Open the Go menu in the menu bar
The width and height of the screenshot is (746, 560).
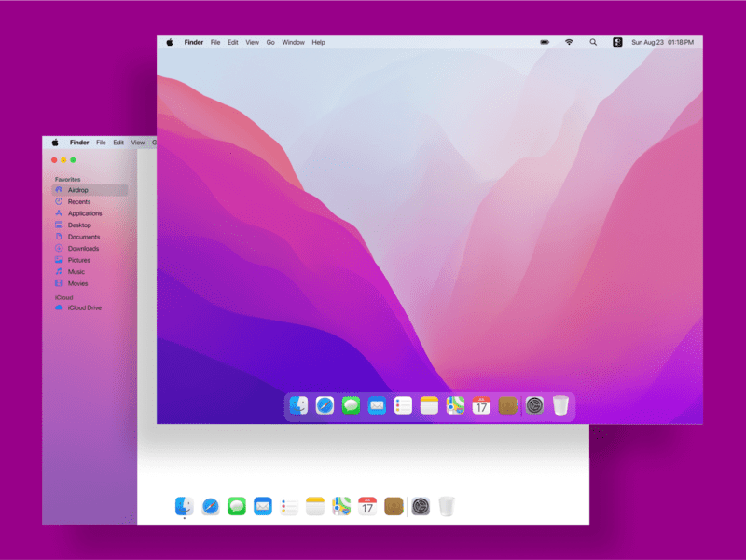click(270, 42)
